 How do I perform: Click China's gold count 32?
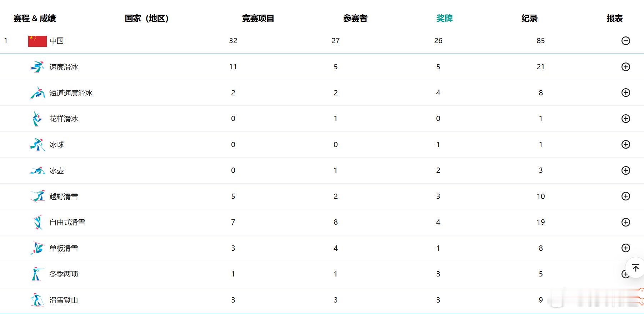coord(233,41)
